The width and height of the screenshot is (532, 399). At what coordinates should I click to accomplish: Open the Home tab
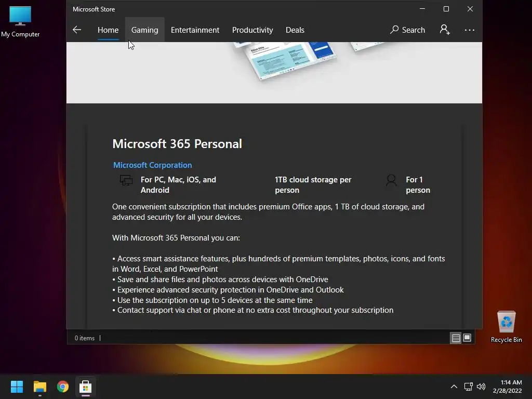point(108,30)
